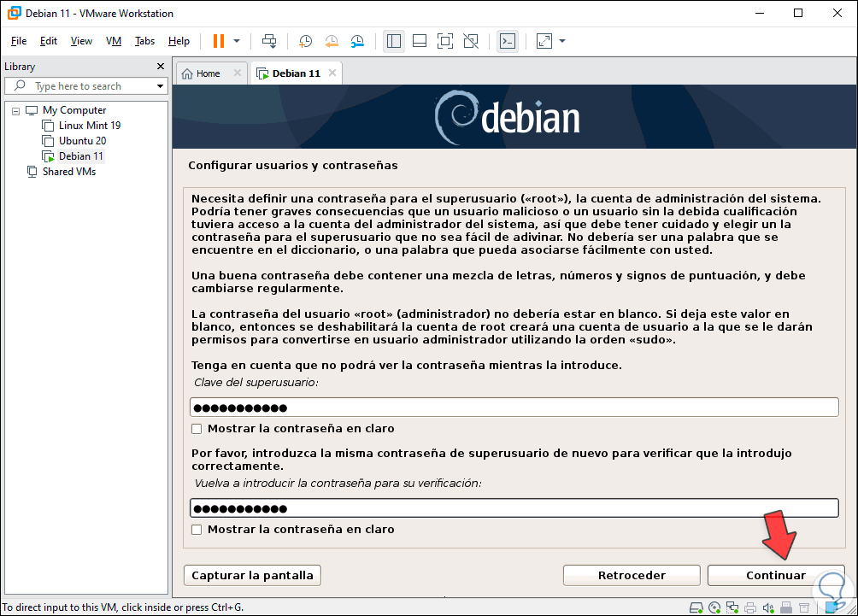Image resolution: width=858 pixels, height=616 pixels.
Task: Click hard disk status bar icon
Action: (x=696, y=607)
